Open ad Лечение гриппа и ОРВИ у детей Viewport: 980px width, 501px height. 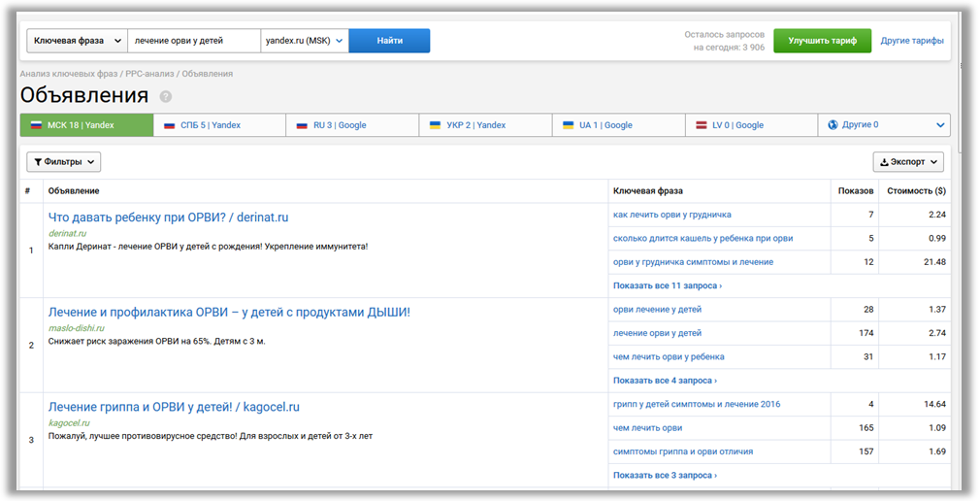(174, 407)
